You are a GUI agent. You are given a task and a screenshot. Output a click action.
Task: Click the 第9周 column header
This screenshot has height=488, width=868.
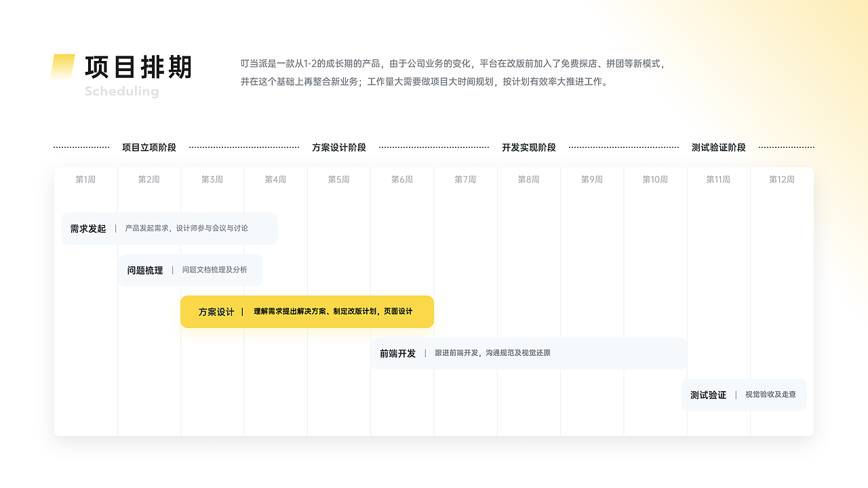(592, 180)
